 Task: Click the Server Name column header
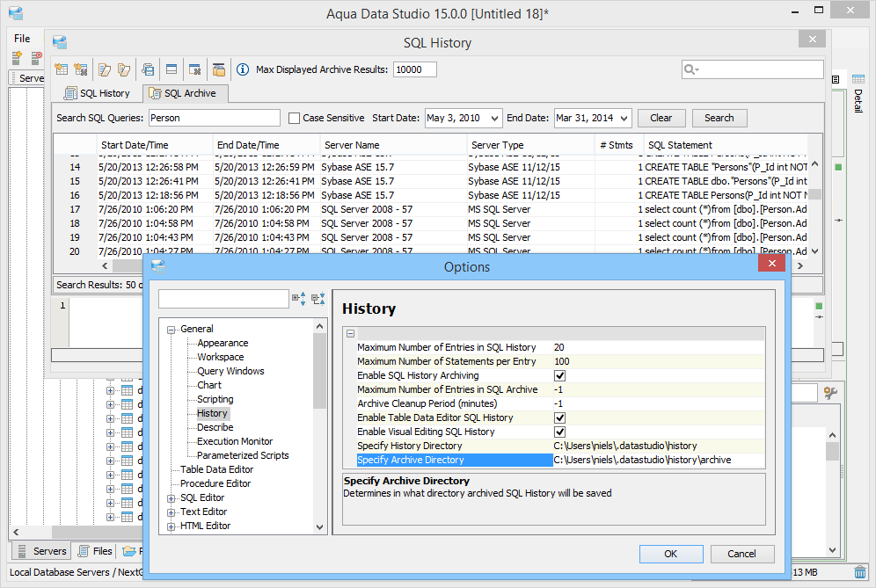(x=394, y=145)
